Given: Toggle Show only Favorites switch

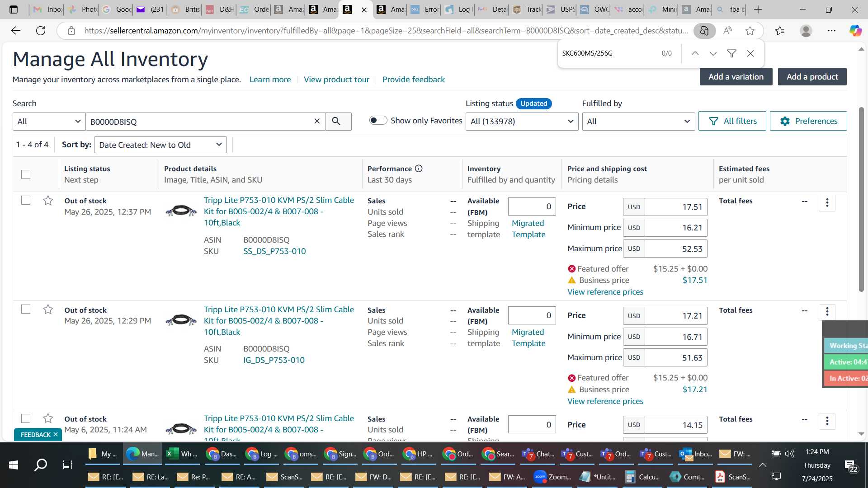Looking at the screenshot, I should 378,120.
